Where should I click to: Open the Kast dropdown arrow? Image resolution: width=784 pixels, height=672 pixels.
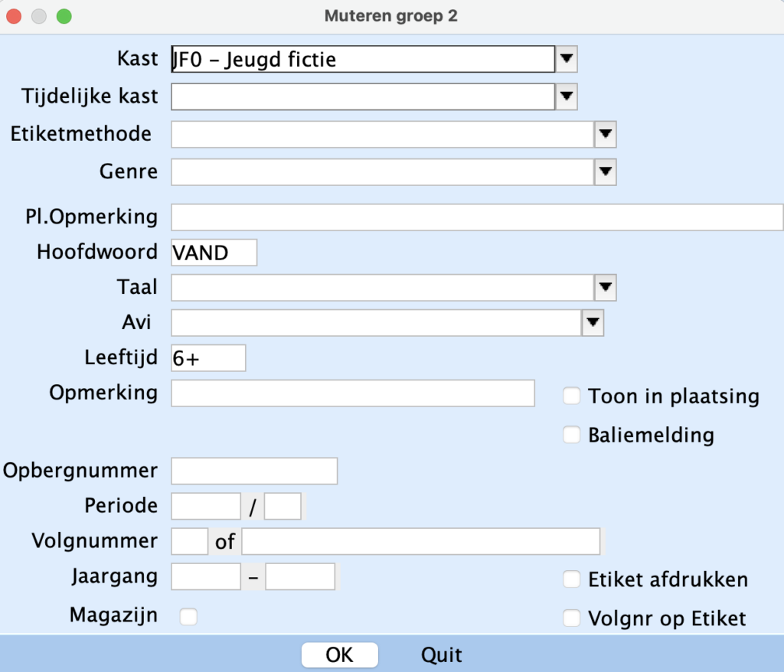(566, 58)
